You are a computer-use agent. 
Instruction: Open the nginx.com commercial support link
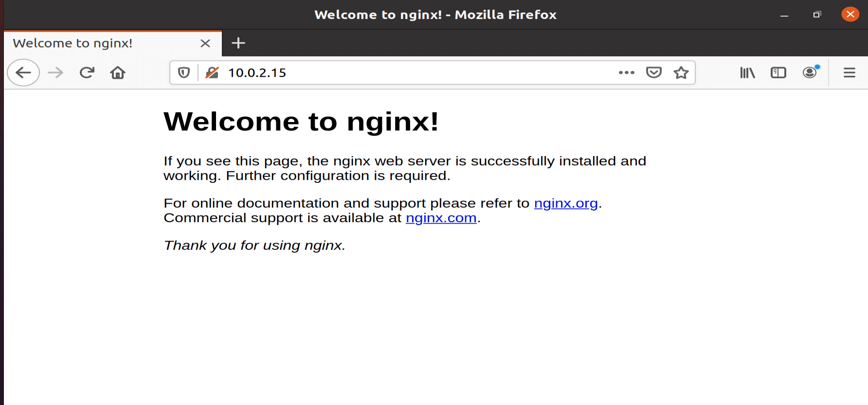[441, 218]
